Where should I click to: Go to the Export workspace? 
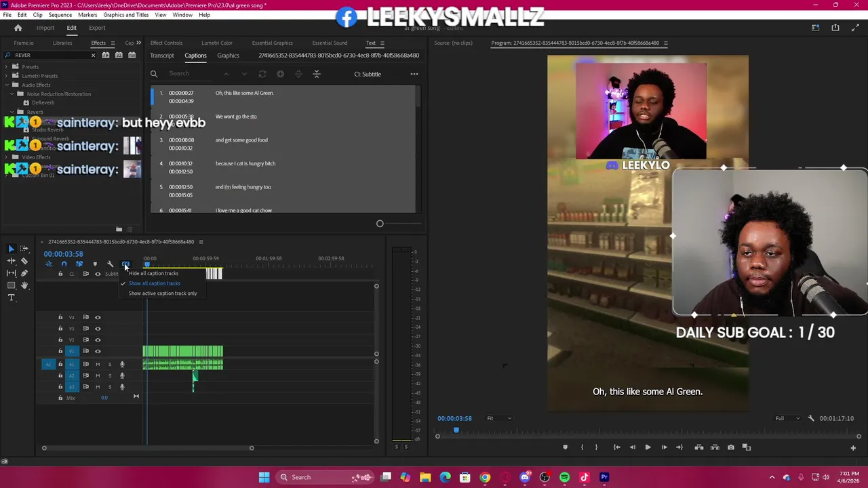click(x=97, y=28)
